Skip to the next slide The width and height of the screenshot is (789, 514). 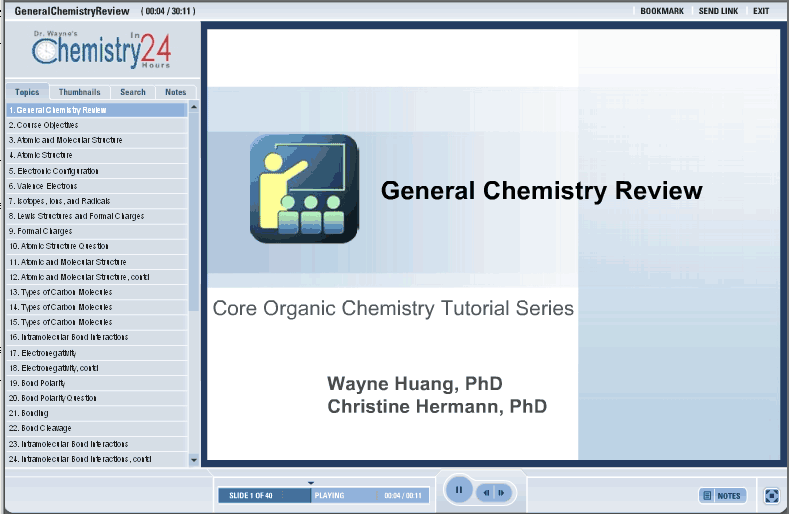pos(502,492)
